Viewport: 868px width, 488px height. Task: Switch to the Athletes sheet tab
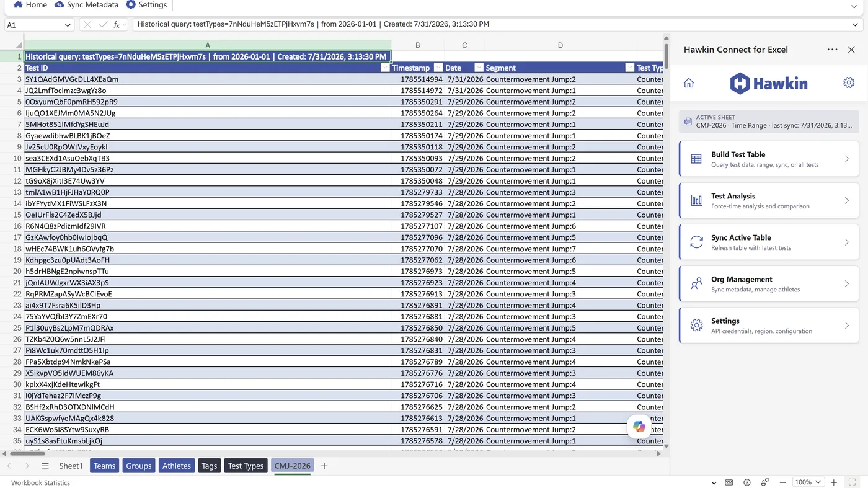click(176, 466)
